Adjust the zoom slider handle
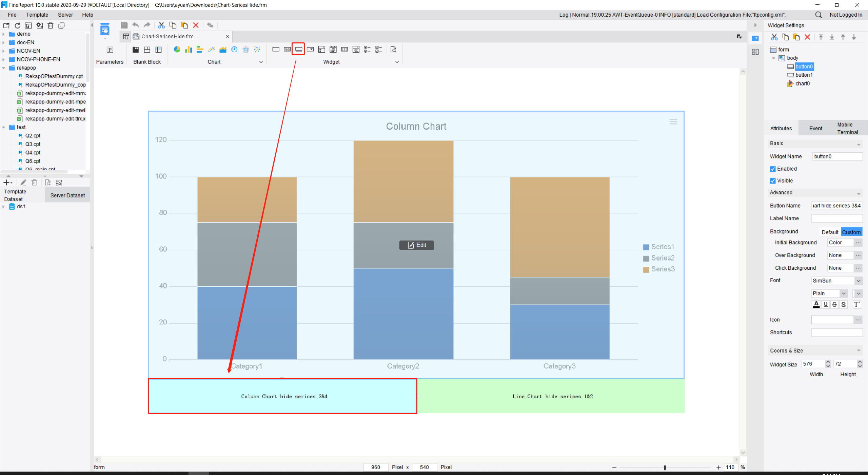 pos(665,468)
